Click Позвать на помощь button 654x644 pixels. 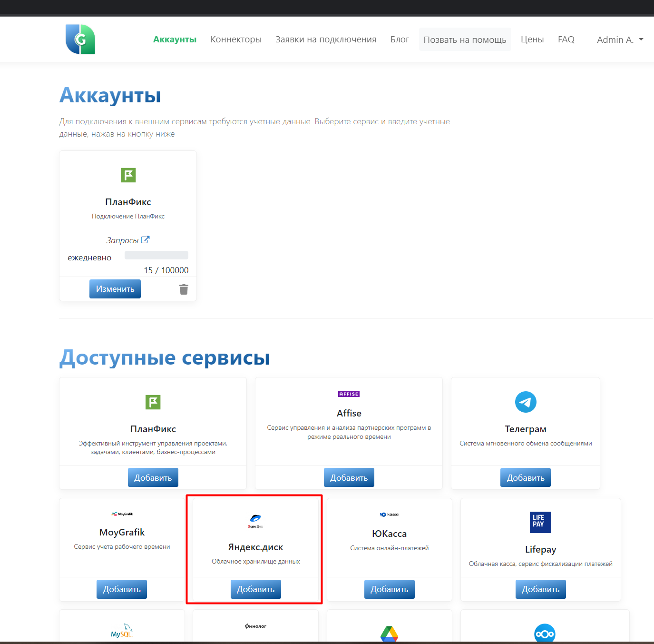point(465,40)
